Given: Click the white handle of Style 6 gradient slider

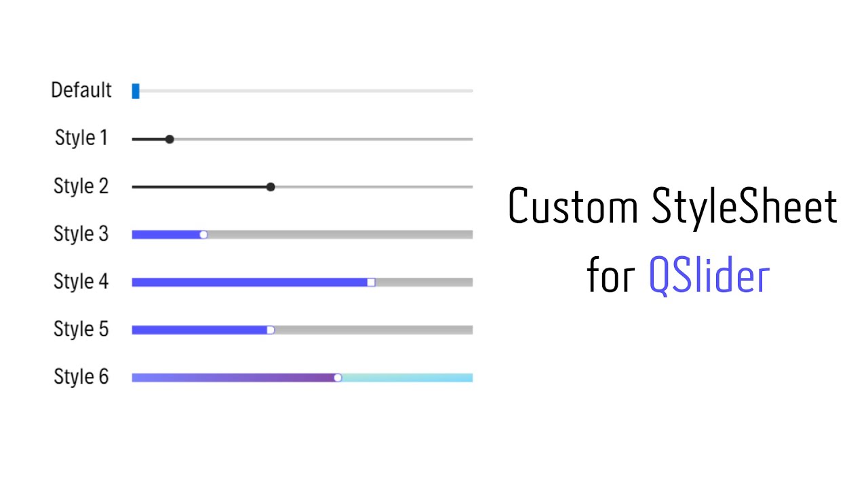Looking at the screenshot, I should [x=338, y=378].
